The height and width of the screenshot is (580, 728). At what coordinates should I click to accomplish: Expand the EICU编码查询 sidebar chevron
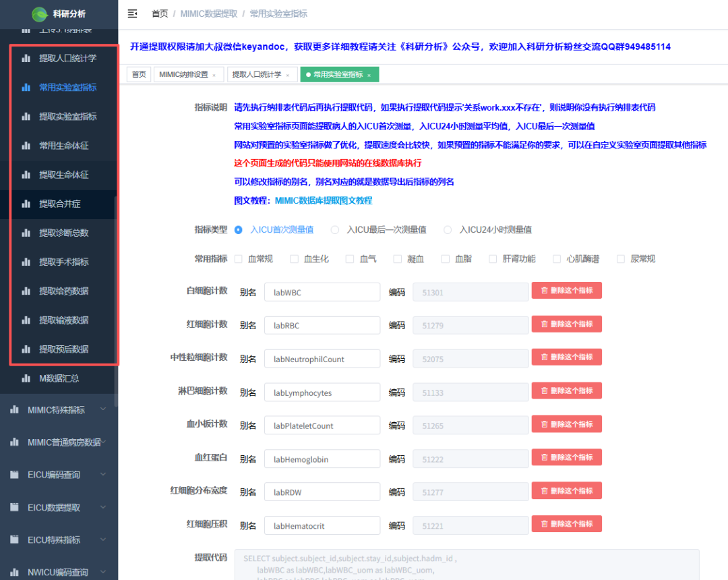coord(103,474)
